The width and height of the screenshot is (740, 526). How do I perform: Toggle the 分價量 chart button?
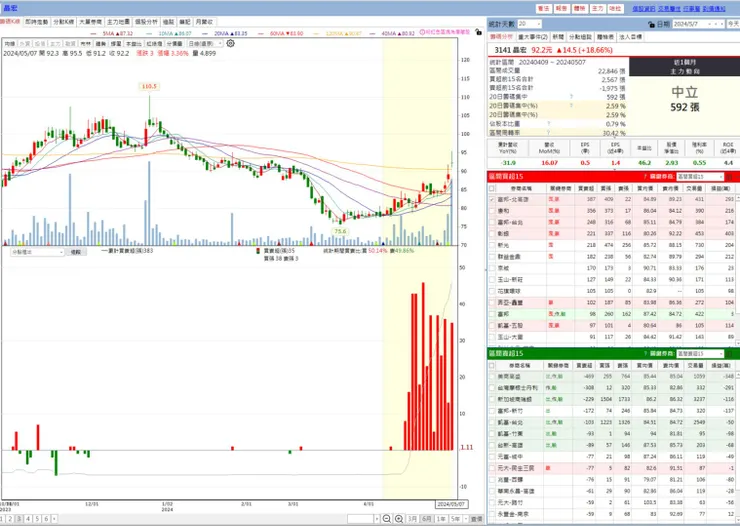coord(174,43)
